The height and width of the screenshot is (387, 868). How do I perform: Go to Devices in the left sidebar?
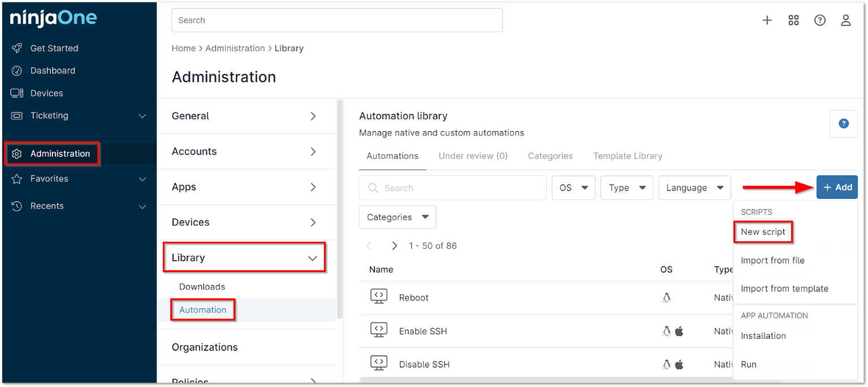46,93
